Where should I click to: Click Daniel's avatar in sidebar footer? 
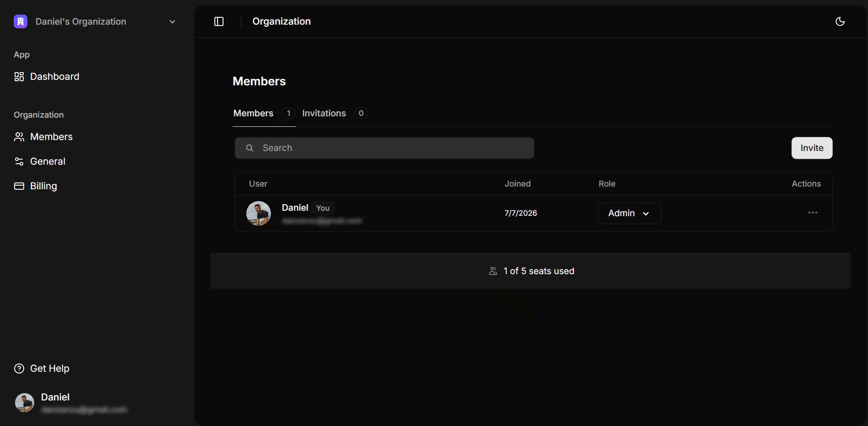coord(25,403)
